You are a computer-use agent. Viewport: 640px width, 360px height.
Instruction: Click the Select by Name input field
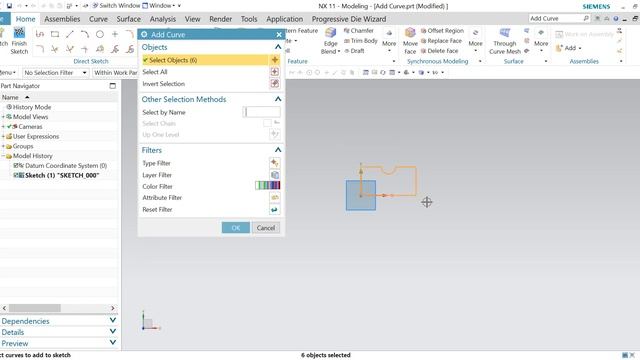pyautogui.click(x=262, y=112)
